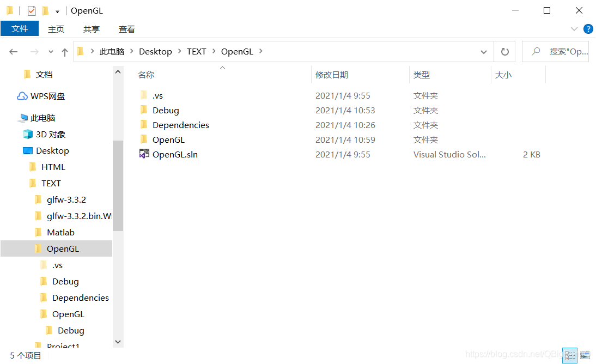Select 此电脑 in the navigation pane
Viewport: 596px width, 364px height.
click(x=42, y=118)
